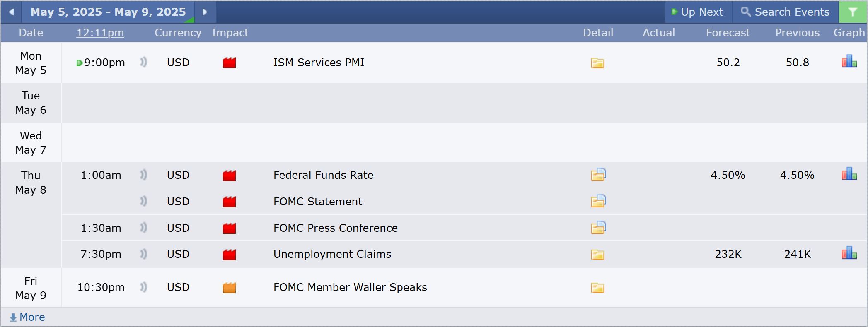Go to next week with right arrow
The image size is (868, 327).
coord(205,12)
